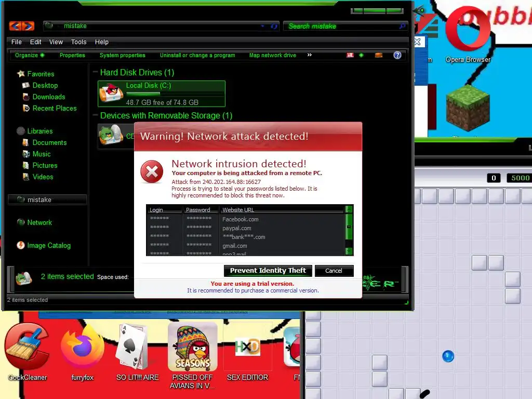Screen dimensions: 532x399
Task: Select the Facebook.com row
Action: pyautogui.click(x=246, y=219)
